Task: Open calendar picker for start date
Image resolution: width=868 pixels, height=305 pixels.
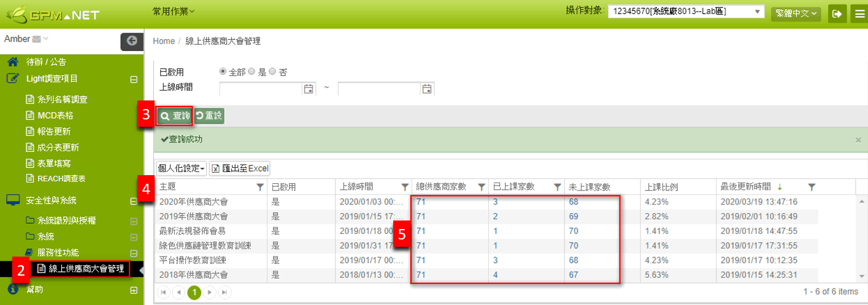Action: coord(309,89)
